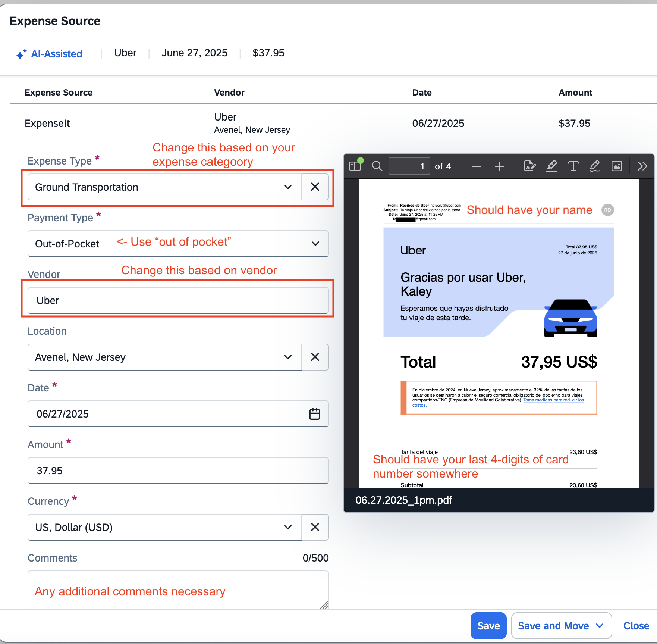Expand the Location dropdown list
The width and height of the screenshot is (657, 644).
coord(287,357)
